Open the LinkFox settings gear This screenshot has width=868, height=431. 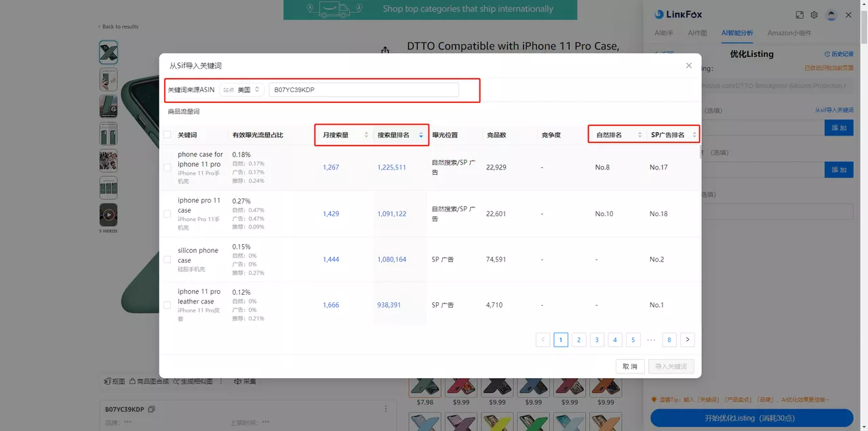(814, 15)
